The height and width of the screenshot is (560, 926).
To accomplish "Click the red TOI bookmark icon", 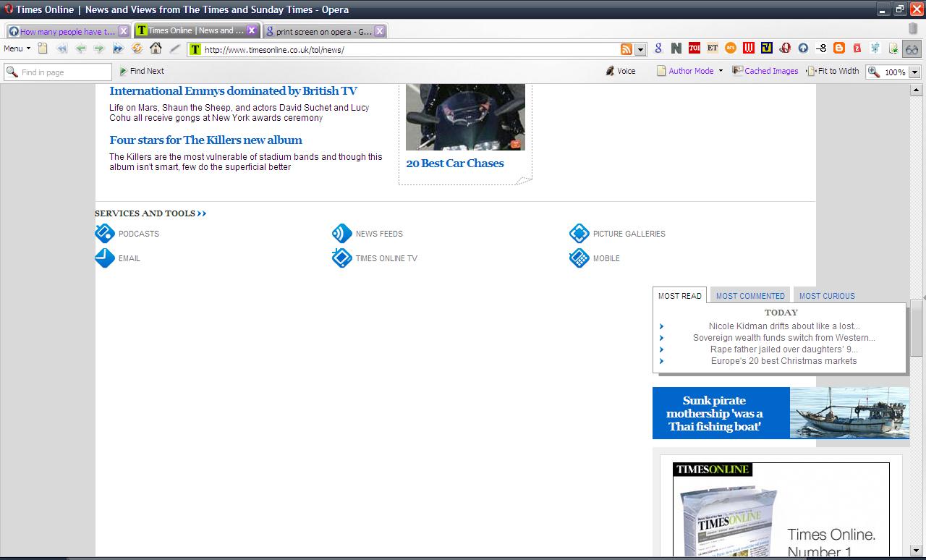I will [694, 48].
